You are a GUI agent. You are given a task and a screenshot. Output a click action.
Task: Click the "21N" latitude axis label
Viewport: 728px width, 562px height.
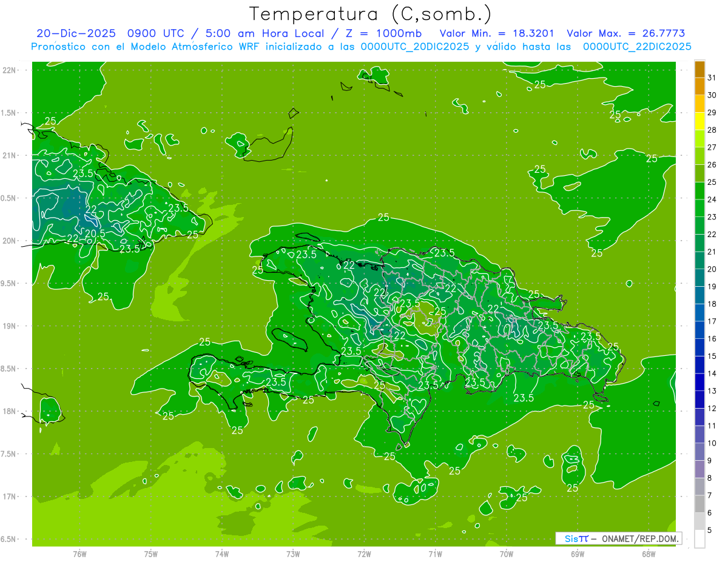coord(9,155)
